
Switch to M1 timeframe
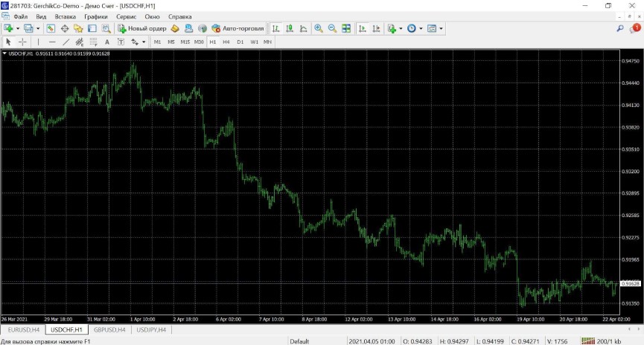point(157,42)
